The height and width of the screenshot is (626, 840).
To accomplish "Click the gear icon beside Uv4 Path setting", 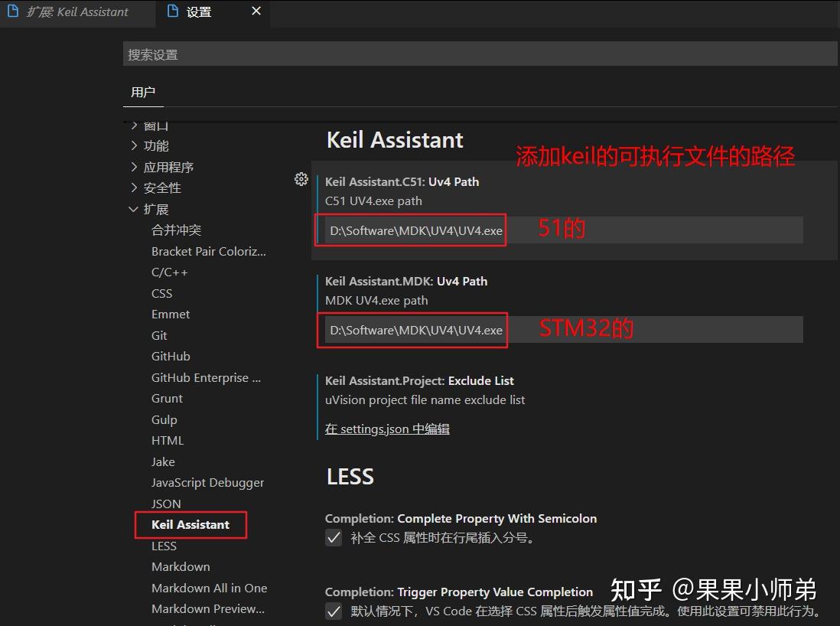I will click(301, 178).
